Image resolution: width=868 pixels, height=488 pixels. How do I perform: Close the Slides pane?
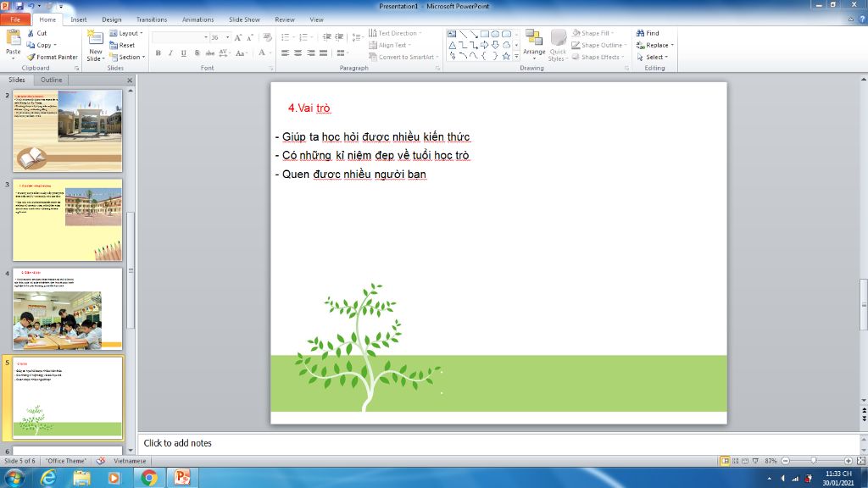130,80
